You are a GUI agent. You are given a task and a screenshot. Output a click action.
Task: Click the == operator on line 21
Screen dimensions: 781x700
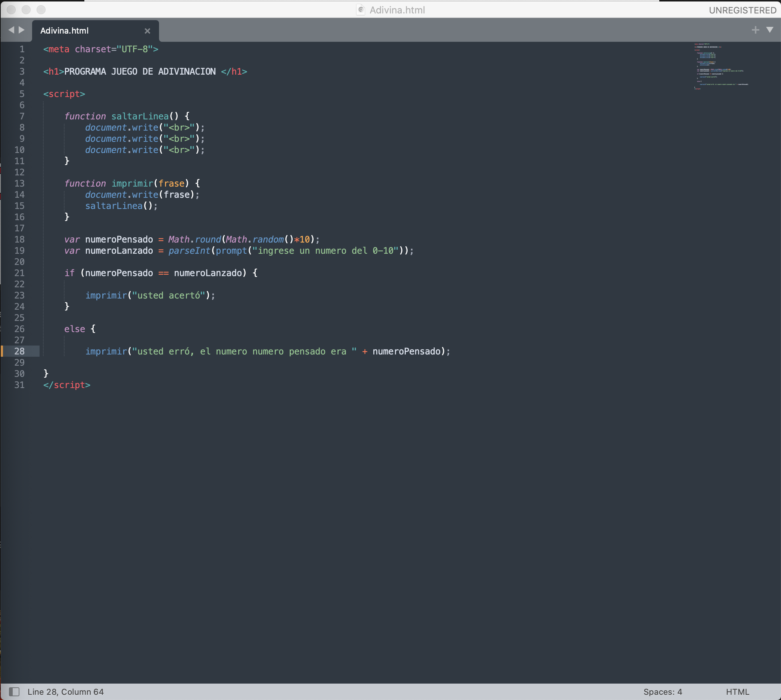164,273
